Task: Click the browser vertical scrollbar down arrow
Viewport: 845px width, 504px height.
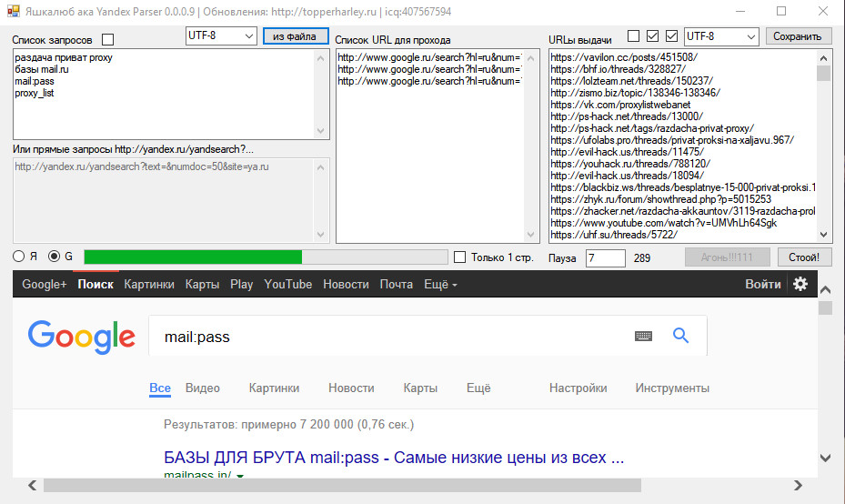Action: (825, 458)
